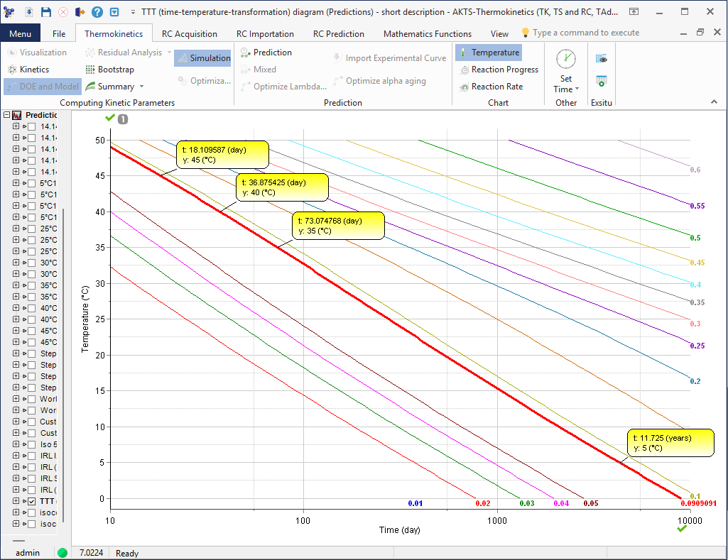Open Bootstrap analysis
Viewport: 728px width, 560px height.
(109, 69)
